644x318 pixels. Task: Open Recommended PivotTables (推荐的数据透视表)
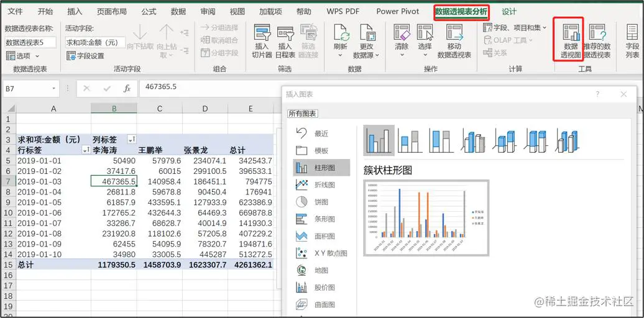coord(597,41)
